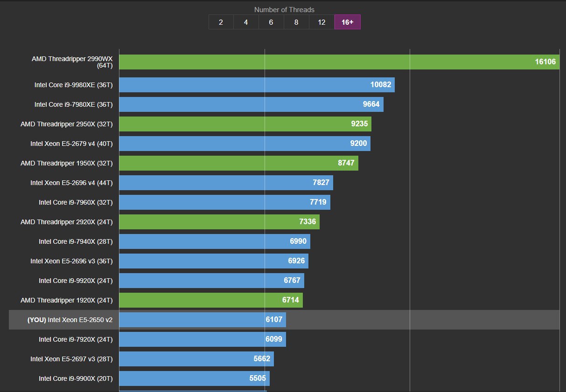566x392 pixels.
Task: Click the 'Intel Core i9-9920X (24T)' label
Action: [76, 281]
